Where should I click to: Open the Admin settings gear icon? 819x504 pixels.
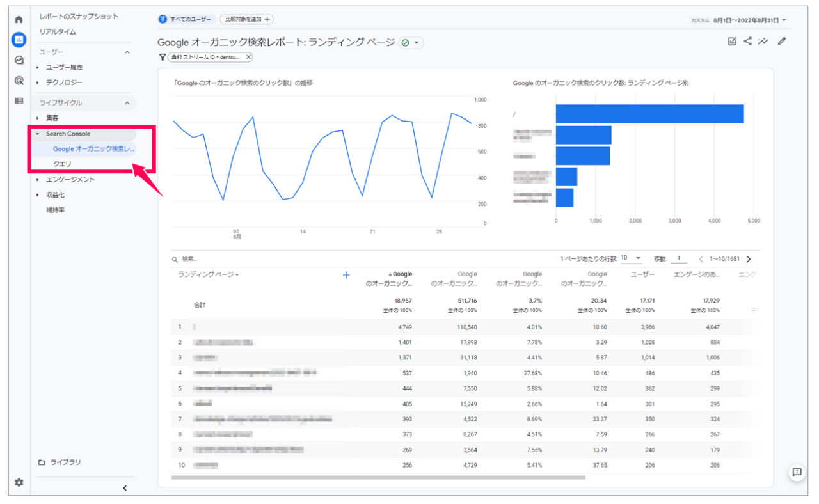point(19,482)
